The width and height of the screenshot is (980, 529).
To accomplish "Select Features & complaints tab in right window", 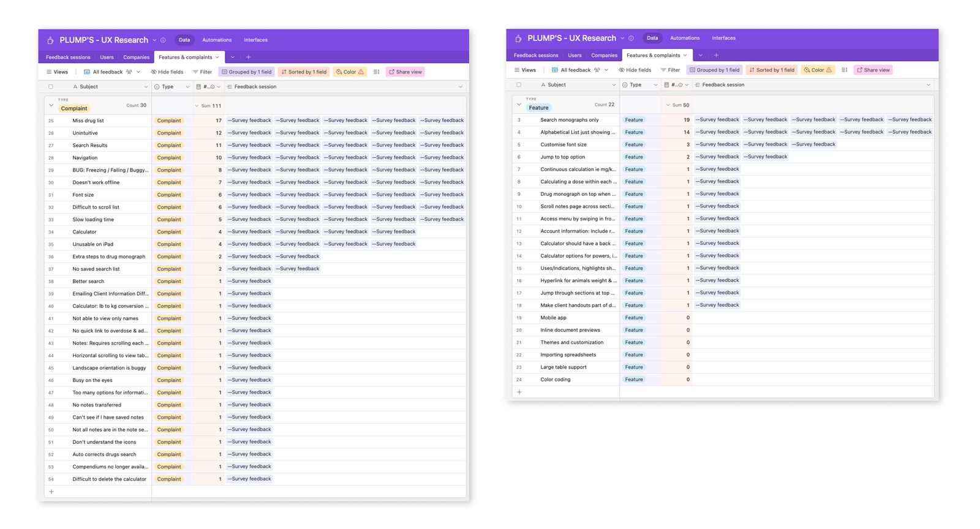I will pos(657,55).
